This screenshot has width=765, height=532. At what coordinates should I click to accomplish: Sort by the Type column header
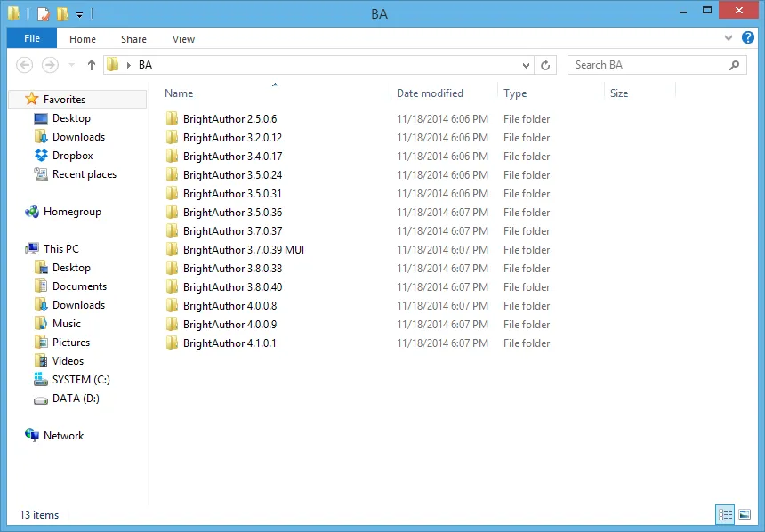click(515, 93)
